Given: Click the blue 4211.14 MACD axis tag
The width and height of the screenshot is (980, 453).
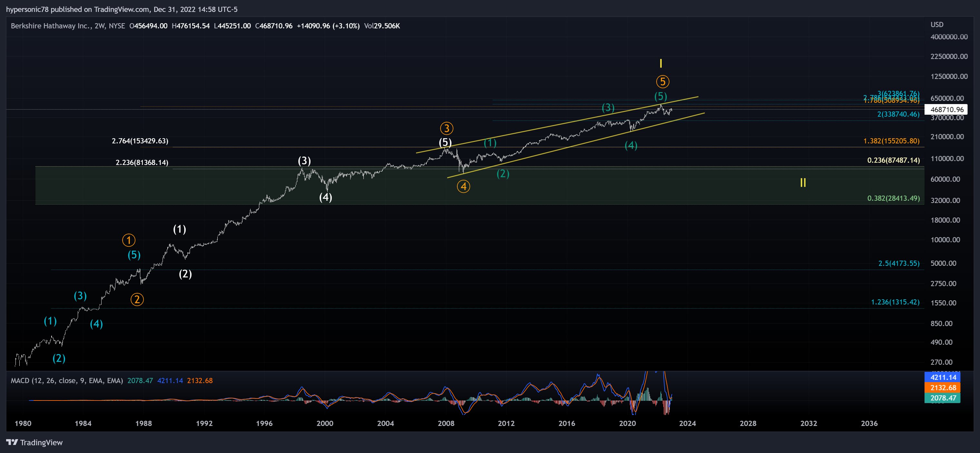Looking at the screenshot, I should coord(943,377).
